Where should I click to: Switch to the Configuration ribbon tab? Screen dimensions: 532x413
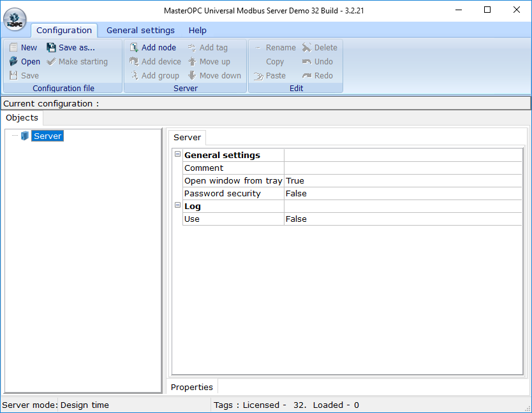(x=64, y=31)
